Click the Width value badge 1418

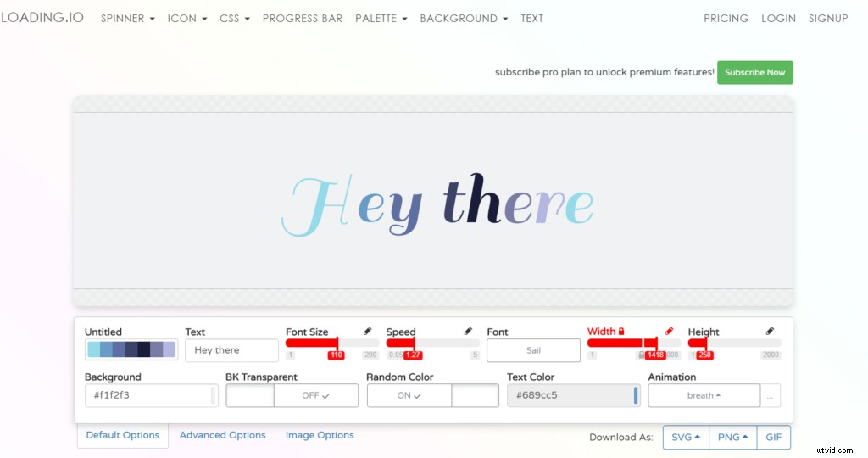(x=655, y=355)
